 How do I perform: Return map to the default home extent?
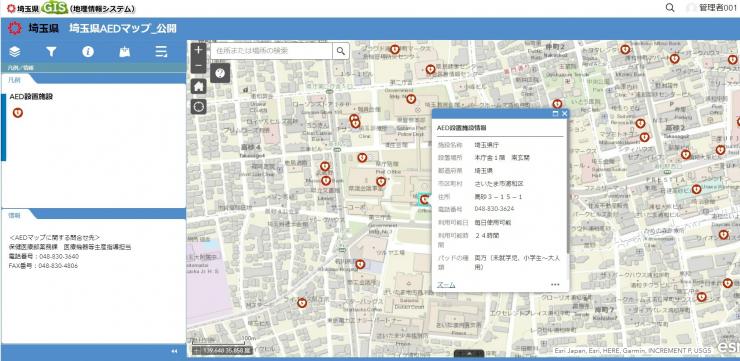pos(199,86)
